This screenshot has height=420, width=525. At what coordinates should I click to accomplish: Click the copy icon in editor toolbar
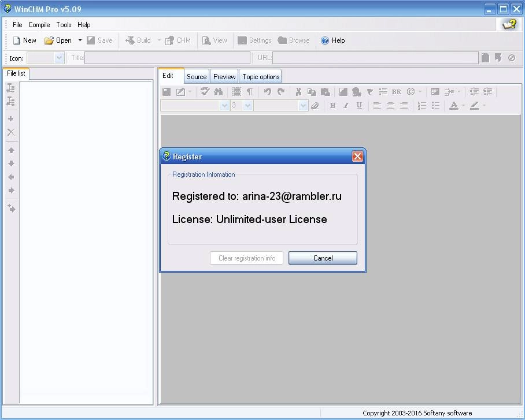point(312,92)
